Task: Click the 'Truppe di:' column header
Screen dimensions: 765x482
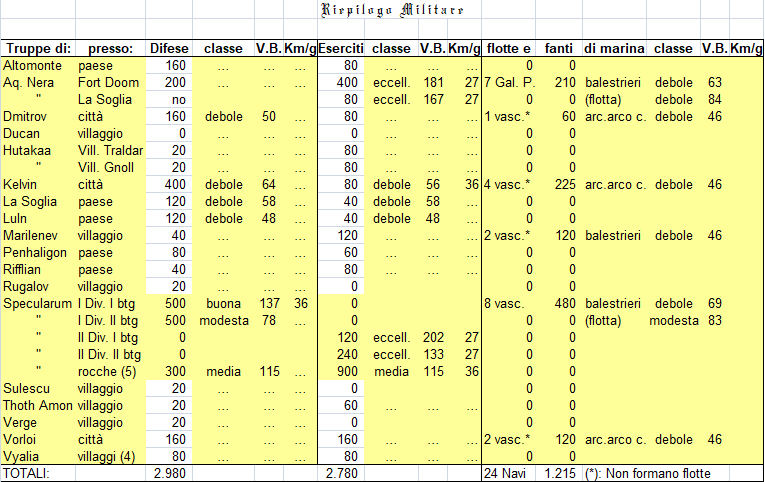Action: (x=38, y=49)
